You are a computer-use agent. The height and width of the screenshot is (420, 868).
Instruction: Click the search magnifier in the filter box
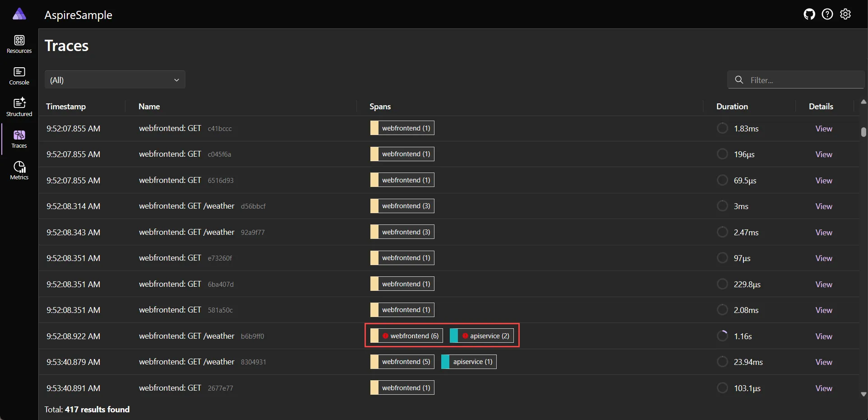click(x=739, y=80)
